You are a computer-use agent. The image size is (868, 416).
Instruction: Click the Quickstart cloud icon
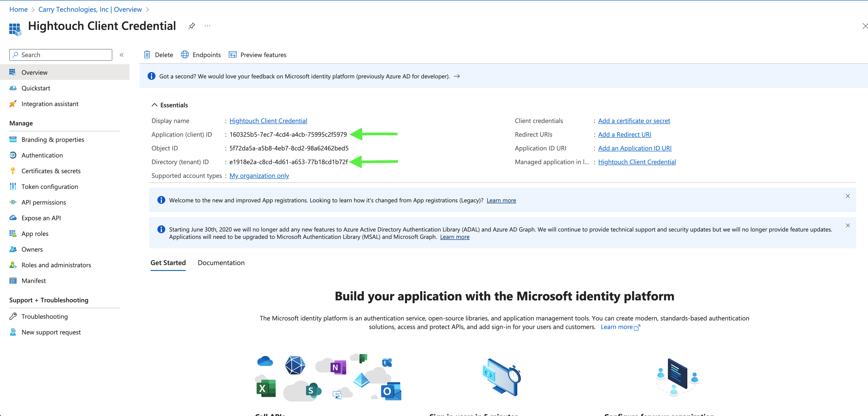13,88
